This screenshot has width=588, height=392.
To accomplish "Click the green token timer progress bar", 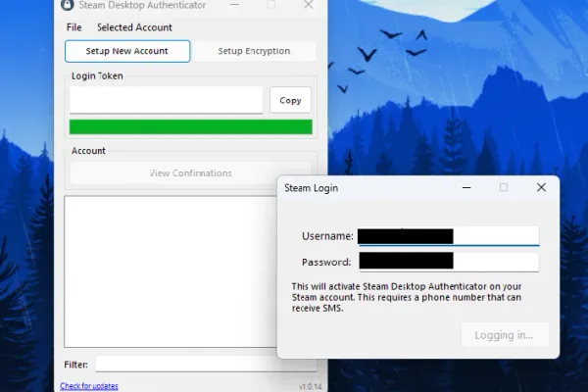I will [190, 126].
